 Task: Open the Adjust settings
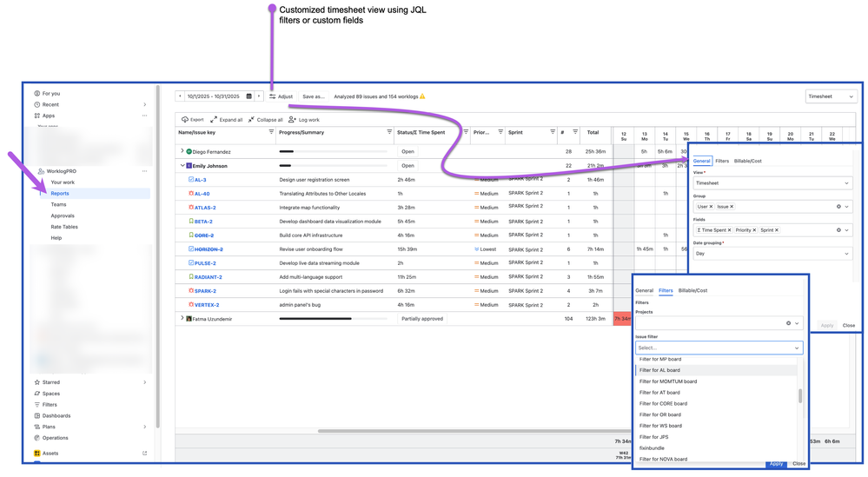point(282,96)
